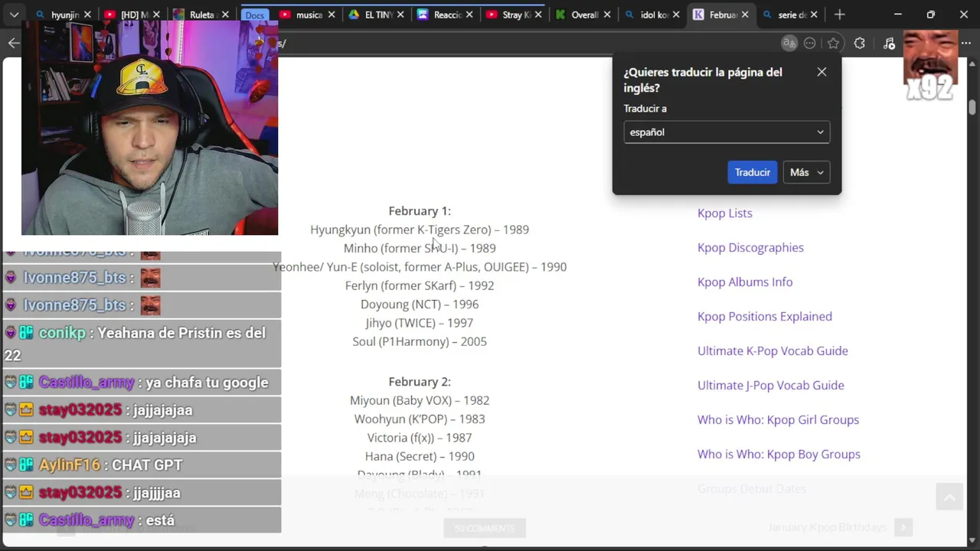Open the Kpop Lists link
Image resolution: width=980 pixels, height=551 pixels.
tap(724, 213)
